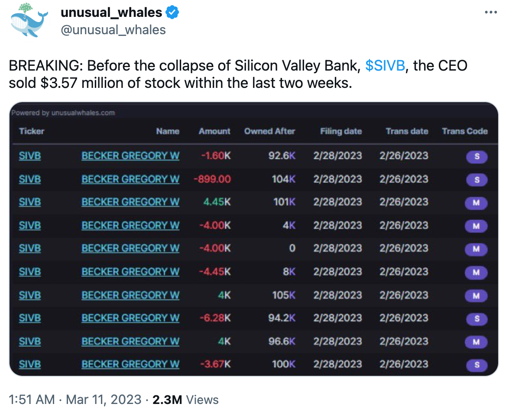Click the S badge in the -6.28K row

(x=477, y=319)
